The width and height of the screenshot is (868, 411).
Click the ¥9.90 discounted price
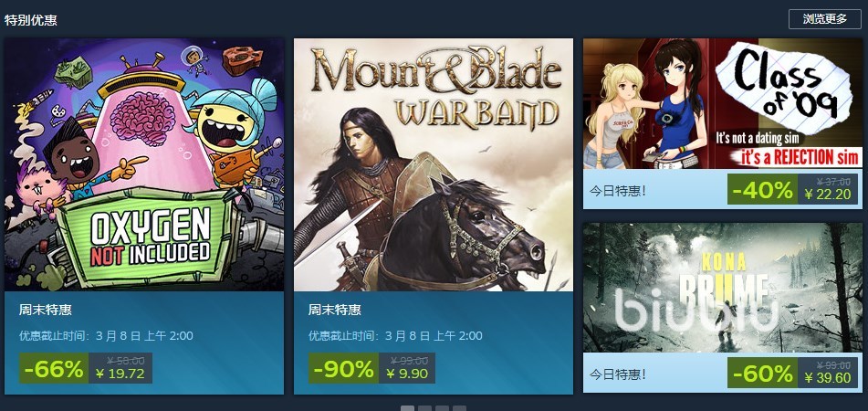click(407, 374)
